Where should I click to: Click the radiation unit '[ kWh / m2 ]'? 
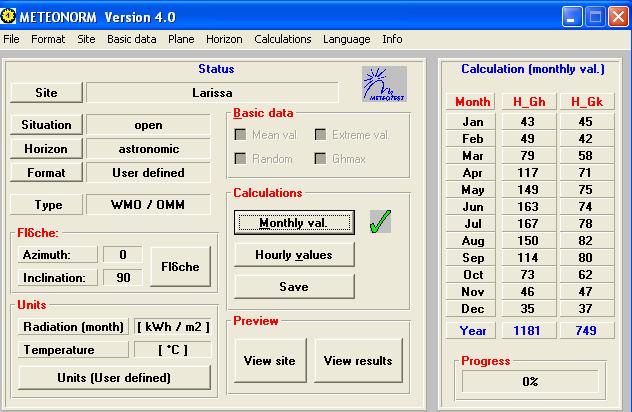[173, 327]
